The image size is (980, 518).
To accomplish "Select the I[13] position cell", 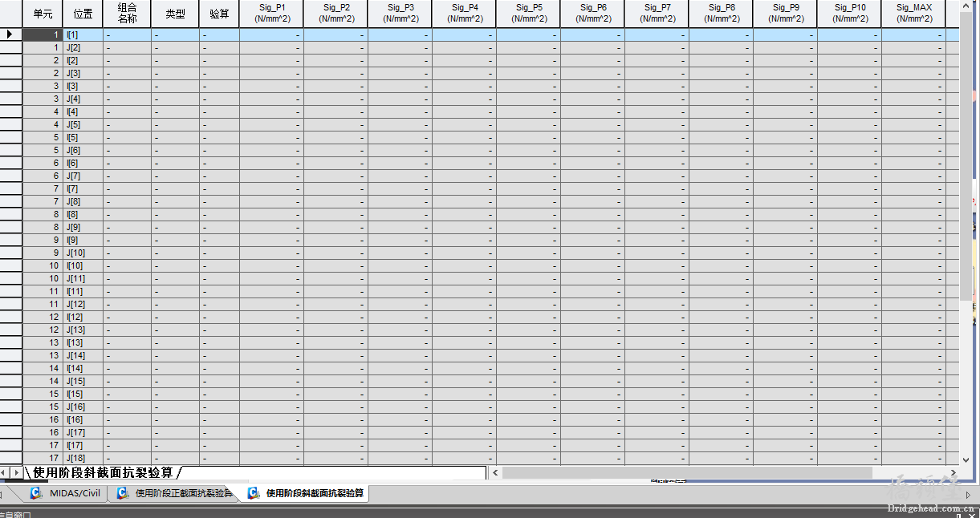I will click(x=83, y=342).
